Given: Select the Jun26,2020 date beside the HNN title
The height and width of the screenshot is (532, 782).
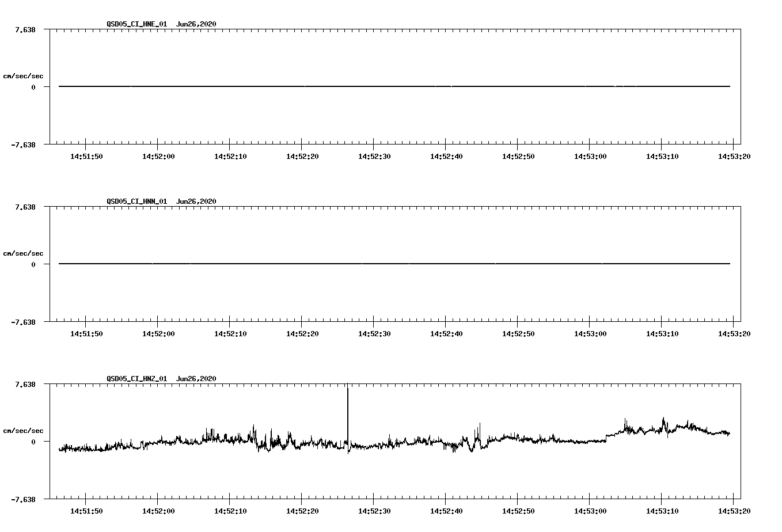Looking at the screenshot, I should (196, 202).
